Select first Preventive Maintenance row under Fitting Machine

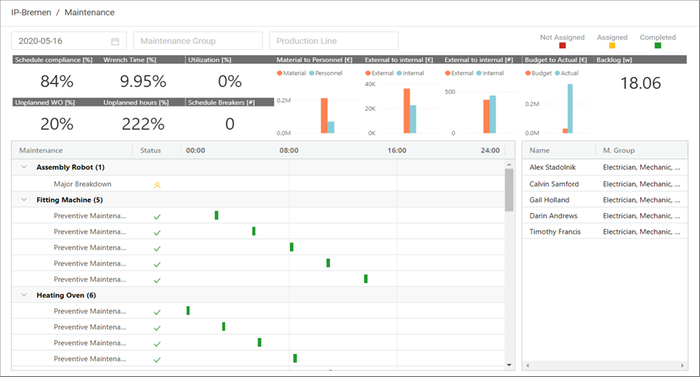pyautogui.click(x=258, y=216)
